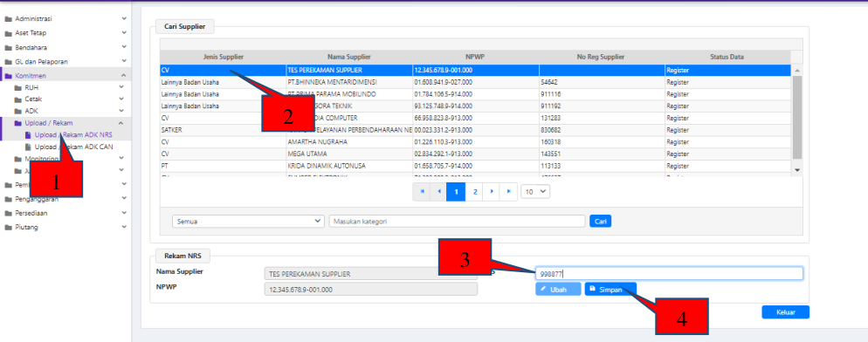Click the Persediaan folder icon
Screen dimensions: 868x342
click(x=9, y=213)
